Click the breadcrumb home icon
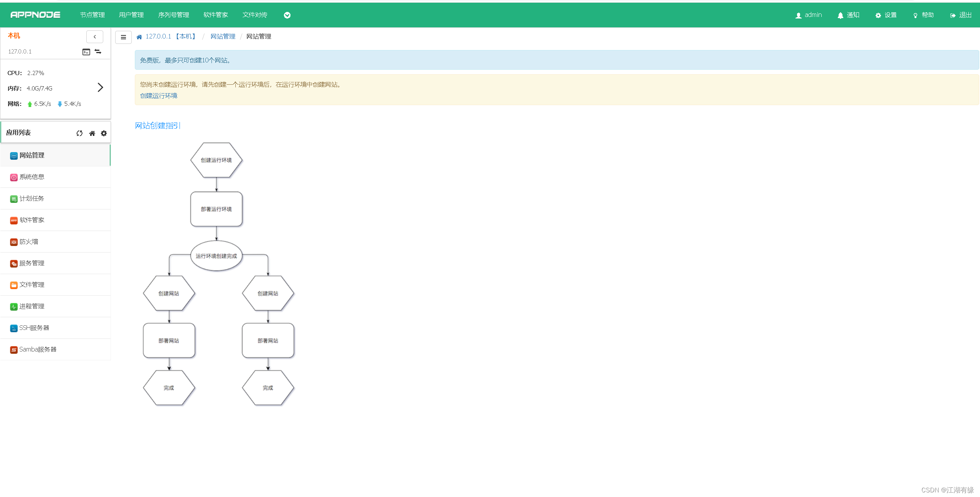Screen dimensions: 980x497 click(x=139, y=37)
